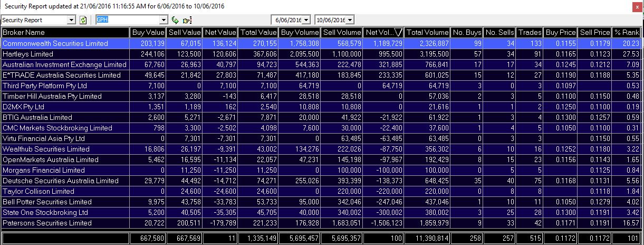This screenshot has height=245, width=644.
Task: Sort by the Buy Value column header
Action: (x=148, y=32)
